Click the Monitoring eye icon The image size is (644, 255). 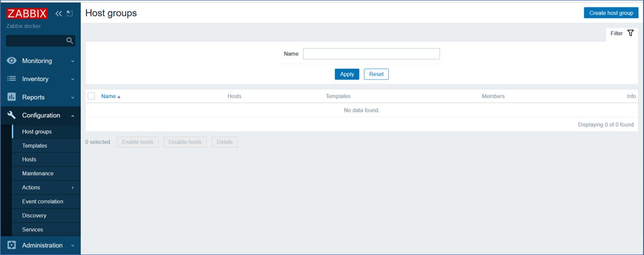tap(12, 61)
